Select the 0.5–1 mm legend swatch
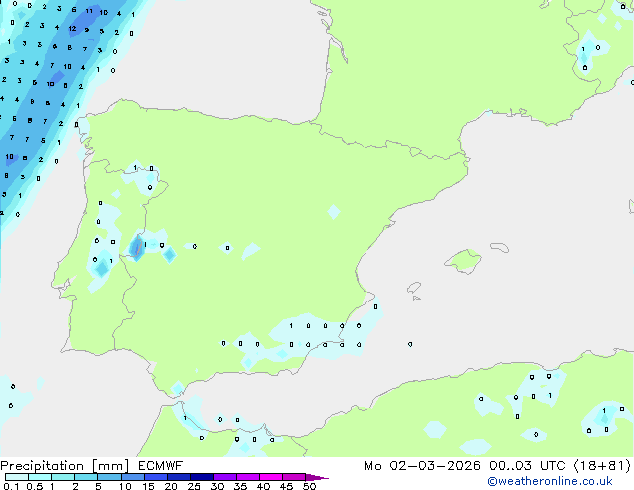Image resolution: width=634 pixels, height=490 pixels. (40, 477)
